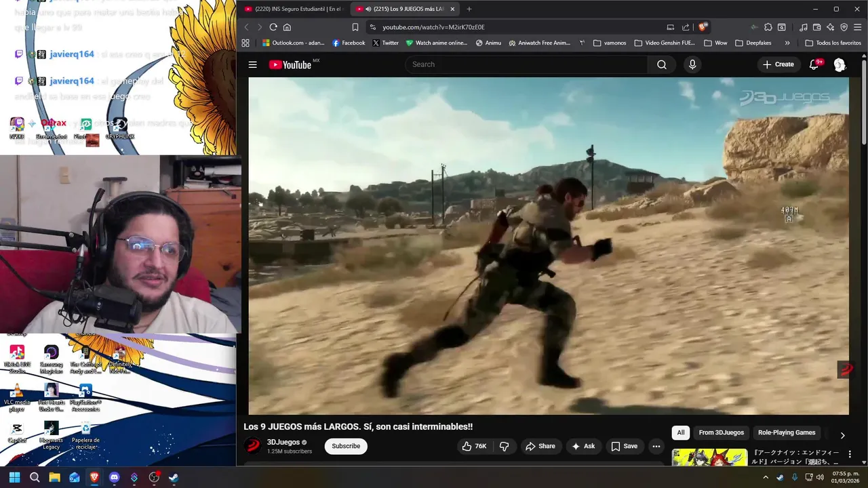Open File Explorer from the taskbar
The width and height of the screenshot is (868, 488).
(x=54, y=477)
